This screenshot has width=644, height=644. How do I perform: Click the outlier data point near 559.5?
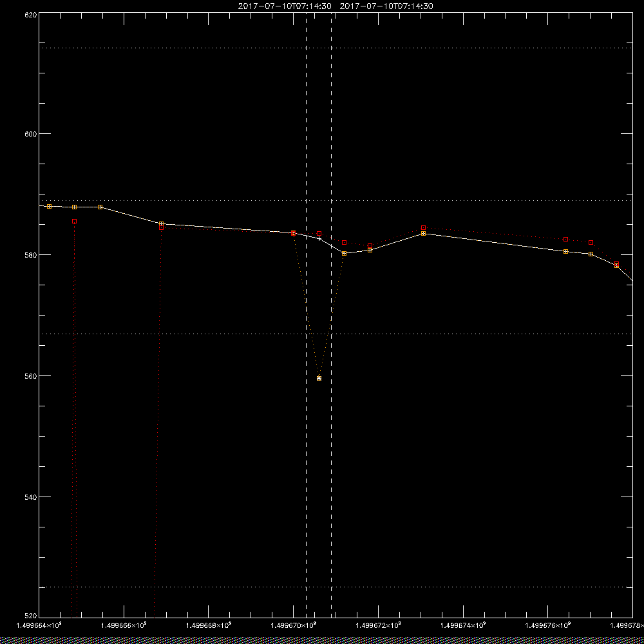[319, 378]
